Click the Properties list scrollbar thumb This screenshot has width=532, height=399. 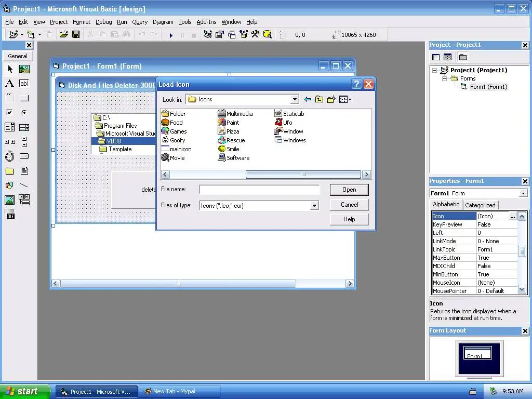point(522,251)
